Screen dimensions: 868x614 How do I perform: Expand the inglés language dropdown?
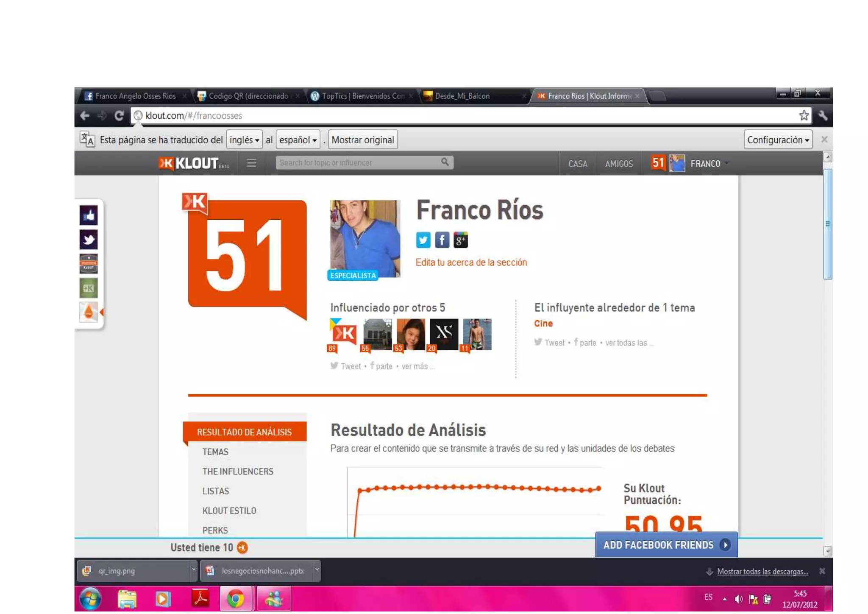pos(244,140)
